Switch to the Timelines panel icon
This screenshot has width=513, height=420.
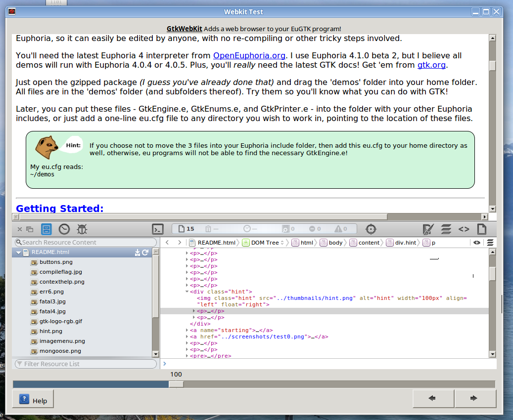[64, 229]
